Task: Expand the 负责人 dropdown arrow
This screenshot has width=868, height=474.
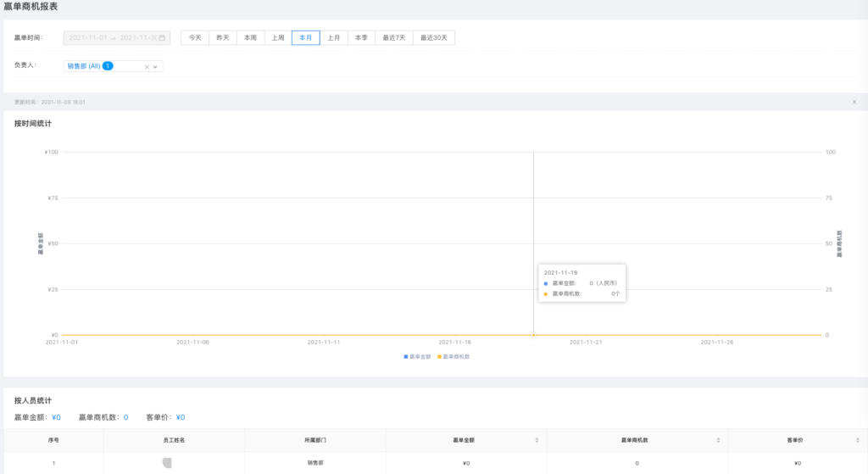Action: point(156,66)
